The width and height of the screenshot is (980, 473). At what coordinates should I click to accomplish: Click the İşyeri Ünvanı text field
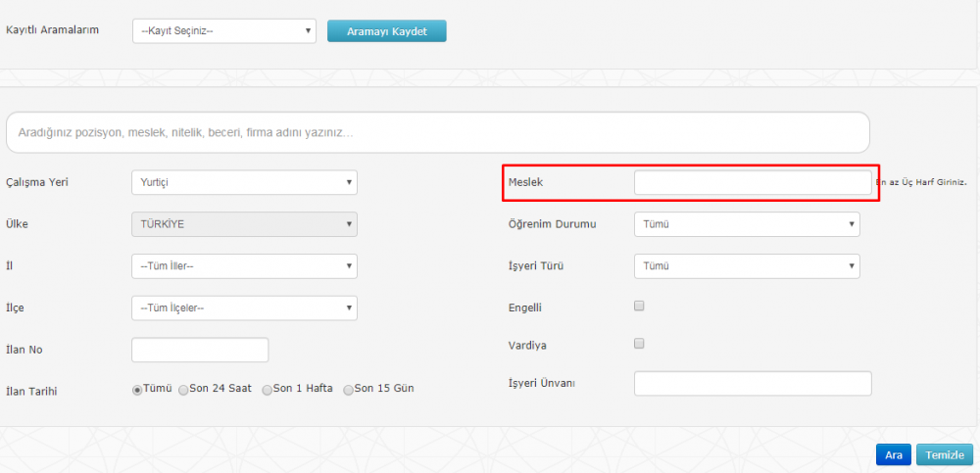click(753, 384)
